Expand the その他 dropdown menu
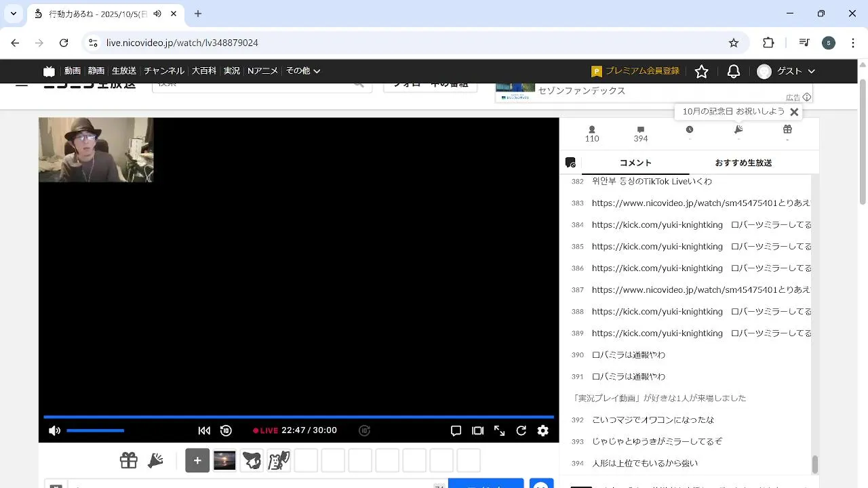 click(x=302, y=71)
